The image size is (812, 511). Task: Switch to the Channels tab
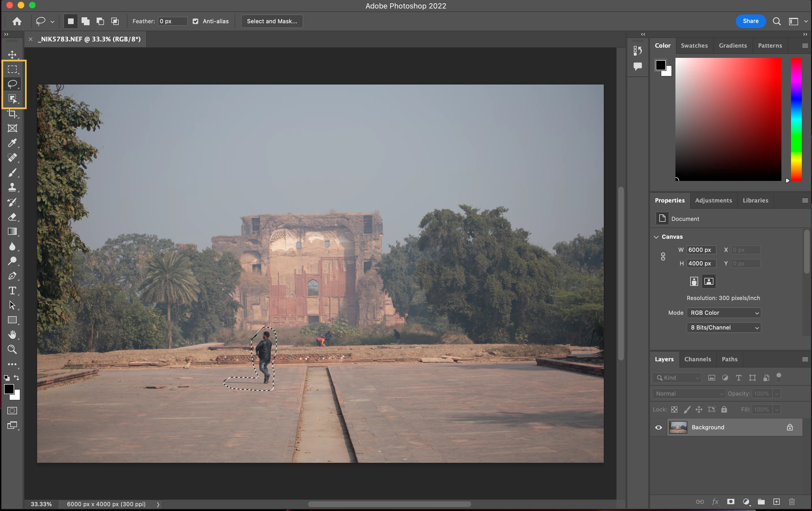pyautogui.click(x=697, y=359)
